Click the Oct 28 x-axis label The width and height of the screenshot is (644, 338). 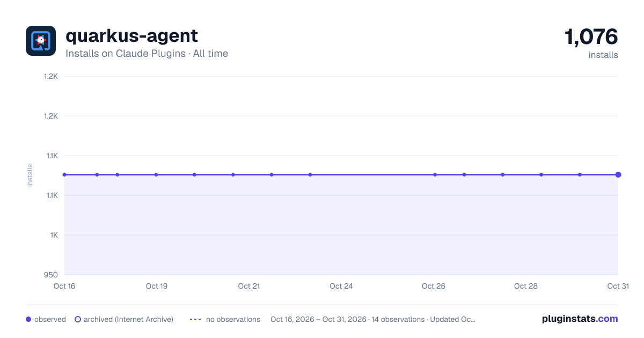[526, 286]
